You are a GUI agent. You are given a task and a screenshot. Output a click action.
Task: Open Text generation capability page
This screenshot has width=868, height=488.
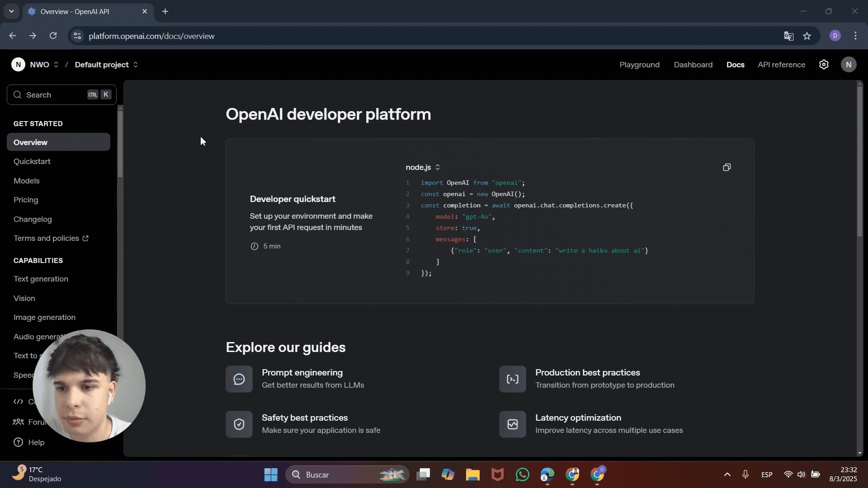[41, 279]
